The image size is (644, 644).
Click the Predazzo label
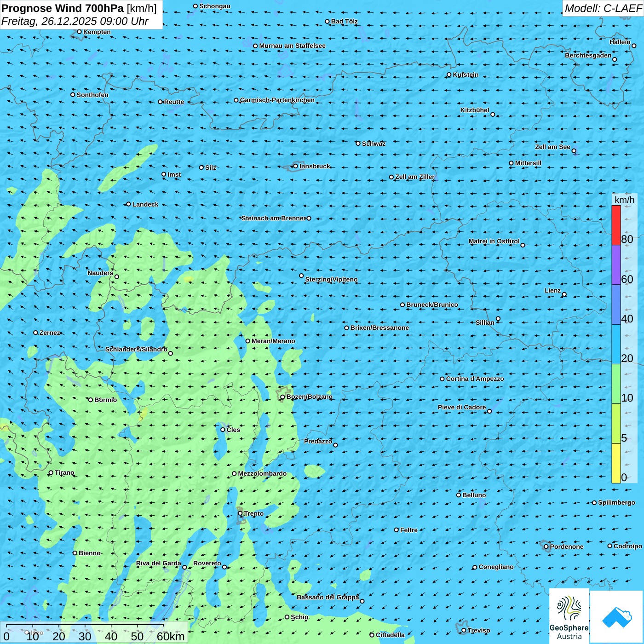pos(318,441)
